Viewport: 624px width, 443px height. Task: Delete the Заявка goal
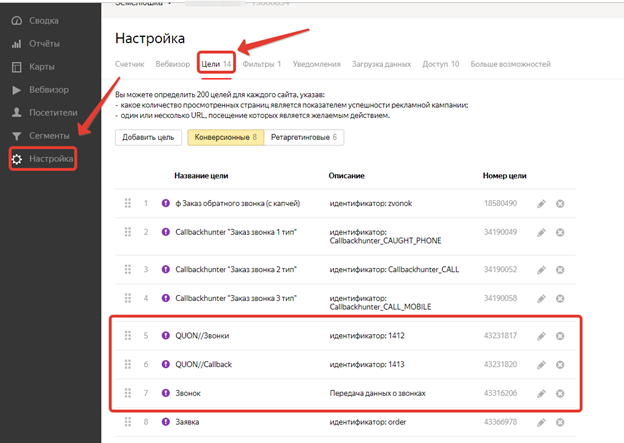[560, 422]
